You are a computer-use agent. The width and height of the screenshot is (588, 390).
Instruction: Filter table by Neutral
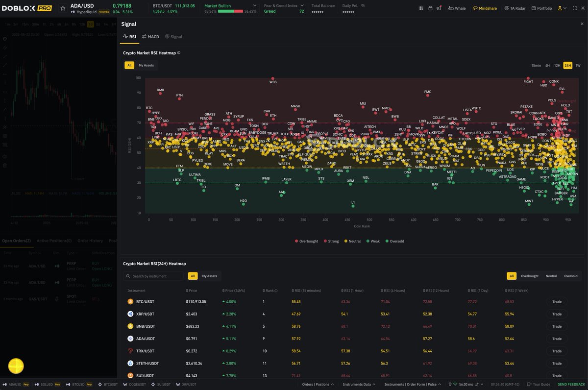(551, 276)
